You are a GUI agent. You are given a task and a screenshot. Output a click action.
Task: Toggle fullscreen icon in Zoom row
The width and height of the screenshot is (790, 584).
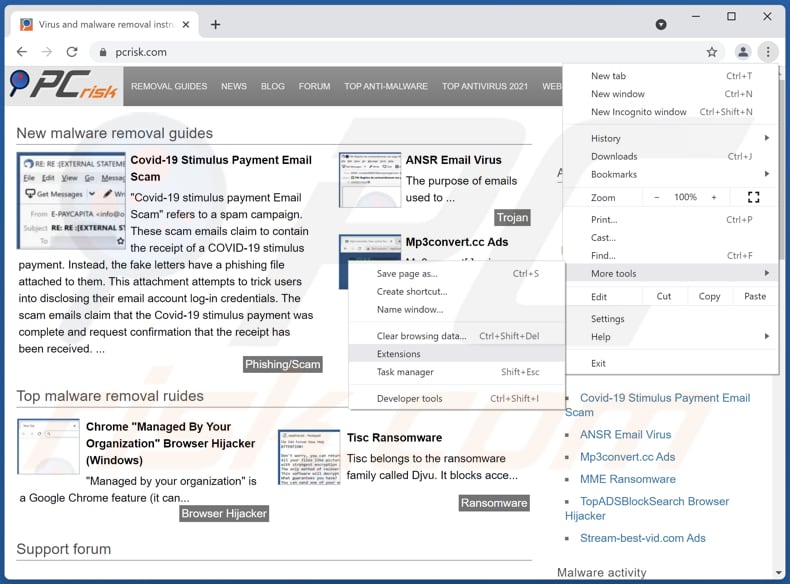(x=754, y=197)
